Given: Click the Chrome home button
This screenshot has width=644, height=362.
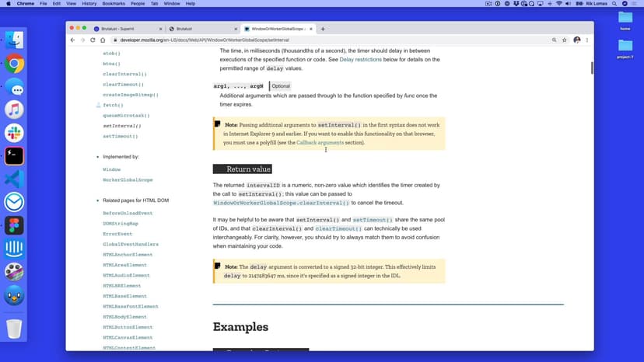Looking at the screenshot, I should click(103, 40).
